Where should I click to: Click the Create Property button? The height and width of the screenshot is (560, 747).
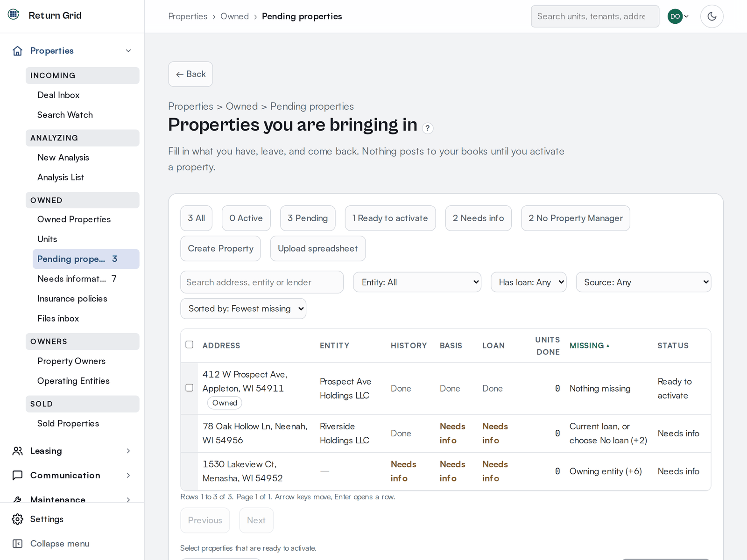pos(221,249)
